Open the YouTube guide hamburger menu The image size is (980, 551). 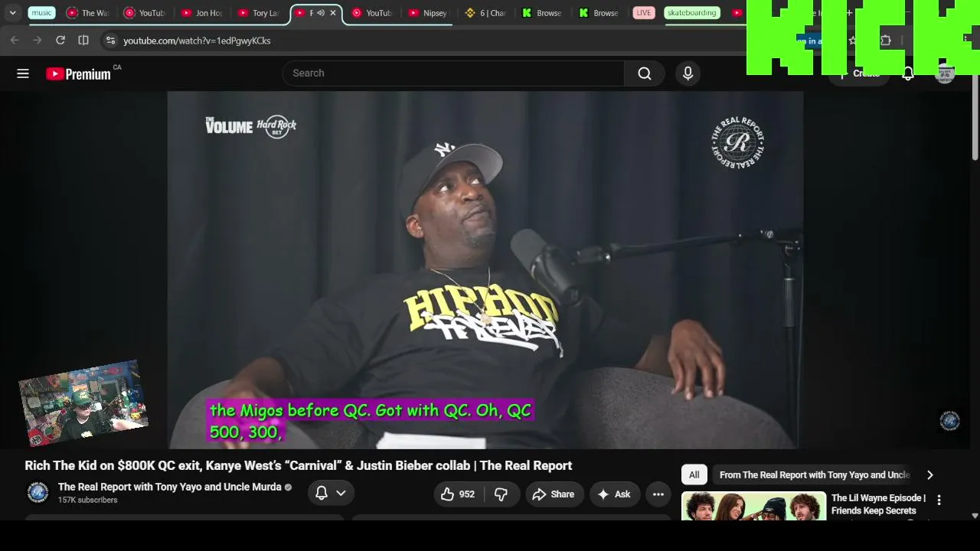pos(23,73)
